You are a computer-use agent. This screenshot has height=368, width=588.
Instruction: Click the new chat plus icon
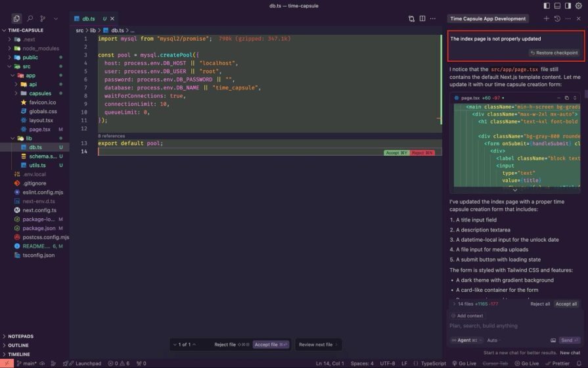tap(547, 18)
